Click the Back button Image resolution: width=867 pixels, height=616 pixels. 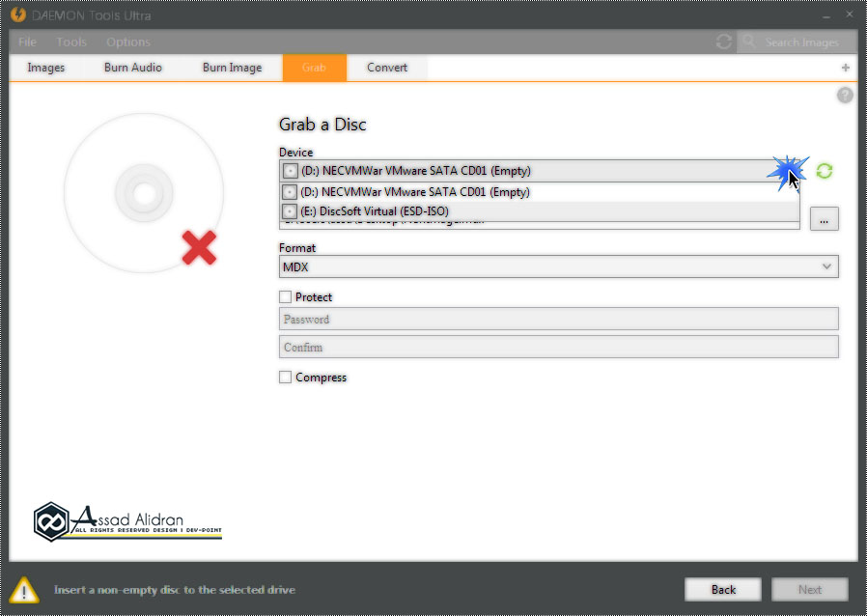(x=723, y=590)
